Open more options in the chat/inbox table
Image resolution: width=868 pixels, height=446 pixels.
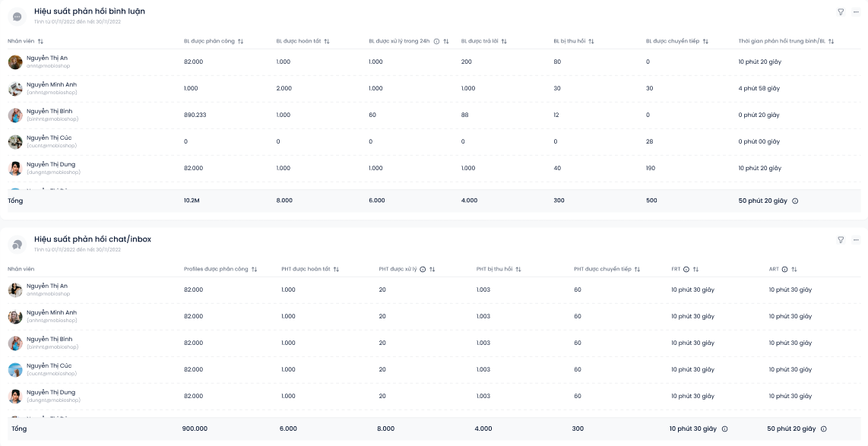tap(856, 239)
